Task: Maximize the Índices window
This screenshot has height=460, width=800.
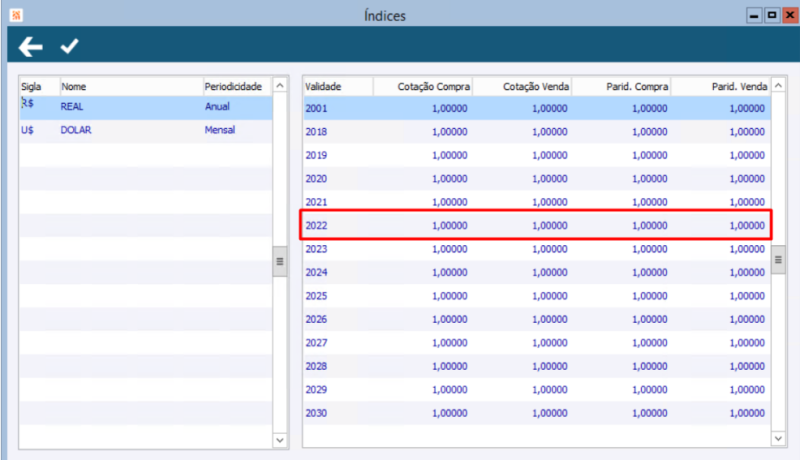Action: point(772,15)
